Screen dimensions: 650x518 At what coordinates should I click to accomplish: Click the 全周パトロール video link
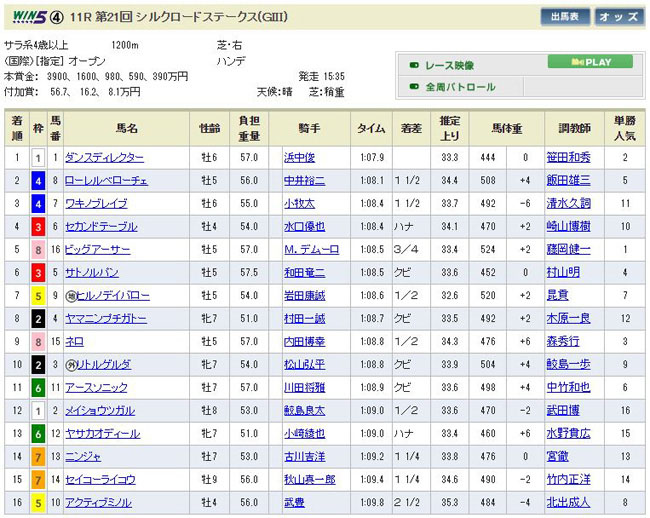[460, 87]
